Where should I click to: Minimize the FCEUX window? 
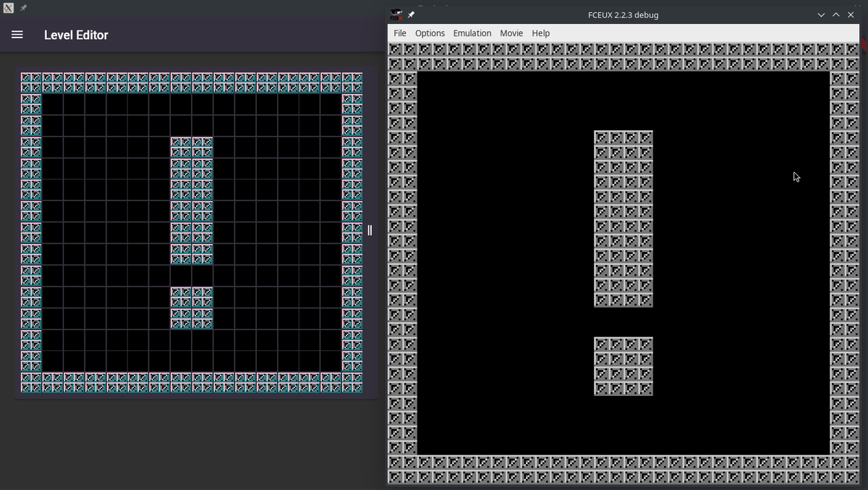pos(821,14)
